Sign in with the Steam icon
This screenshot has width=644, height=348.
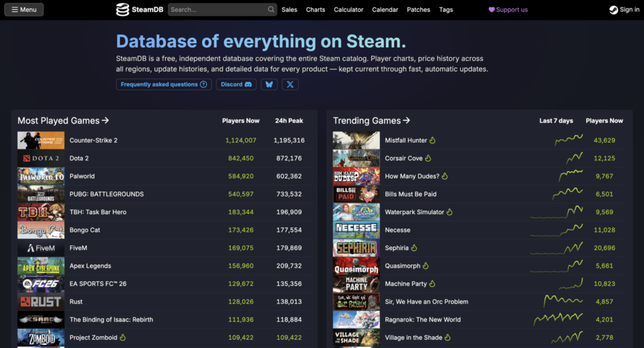tap(624, 9)
